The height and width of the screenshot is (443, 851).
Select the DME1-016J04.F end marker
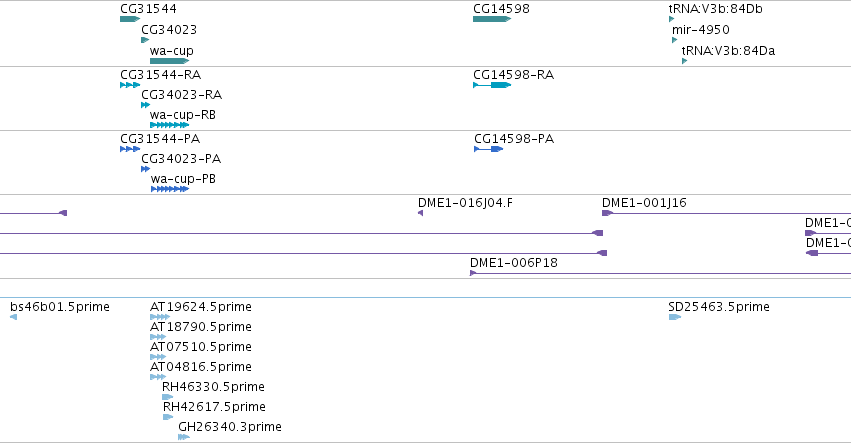pyautogui.click(x=421, y=213)
